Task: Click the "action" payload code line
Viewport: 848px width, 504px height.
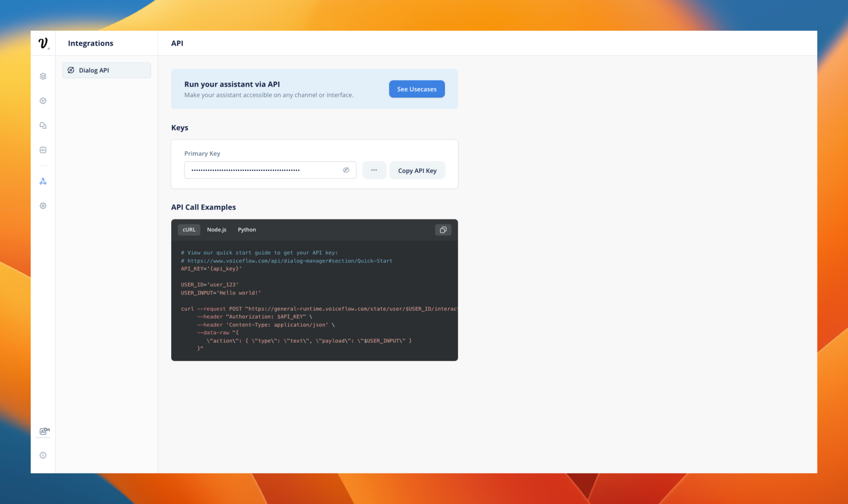Action: 309,341
